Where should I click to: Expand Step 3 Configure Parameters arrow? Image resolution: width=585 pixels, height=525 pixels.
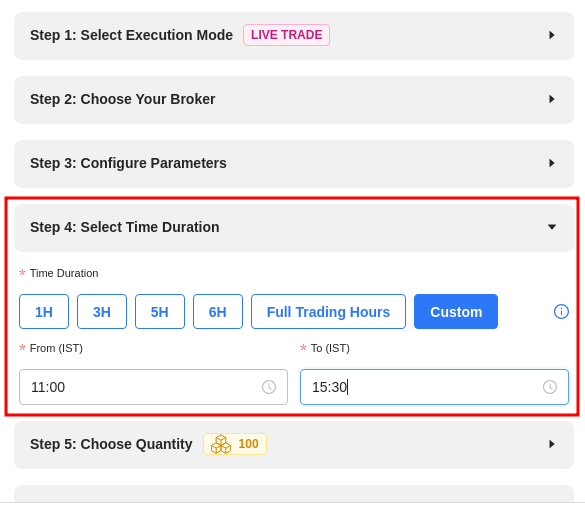coord(551,163)
